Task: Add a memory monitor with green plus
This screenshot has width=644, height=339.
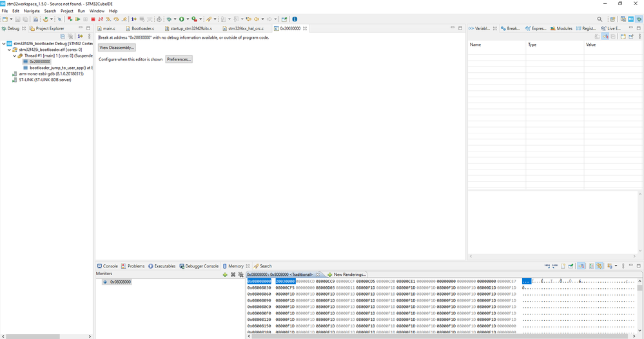Action: (x=225, y=275)
